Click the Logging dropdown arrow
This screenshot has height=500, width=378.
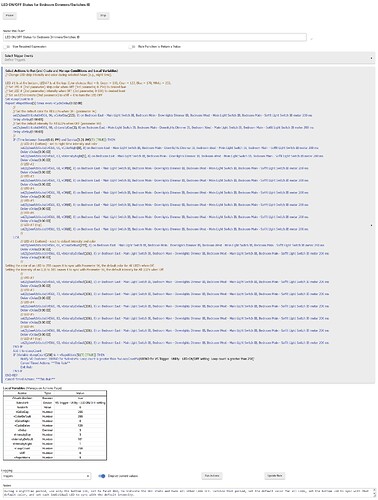[88, 476]
